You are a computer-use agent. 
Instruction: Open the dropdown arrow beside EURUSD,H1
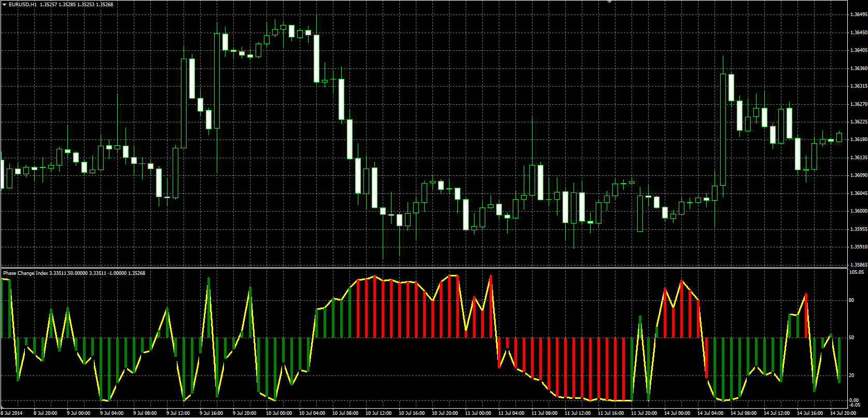coord(4,4)
